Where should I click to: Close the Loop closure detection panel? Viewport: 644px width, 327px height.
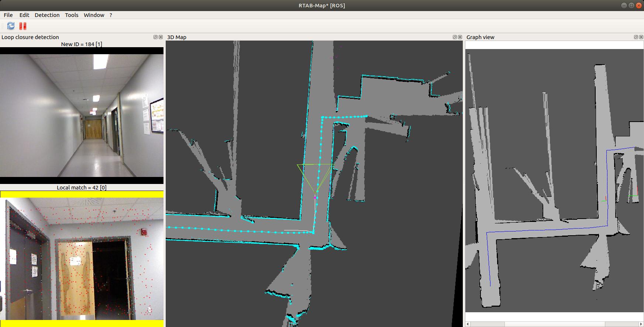pos(161,37)
